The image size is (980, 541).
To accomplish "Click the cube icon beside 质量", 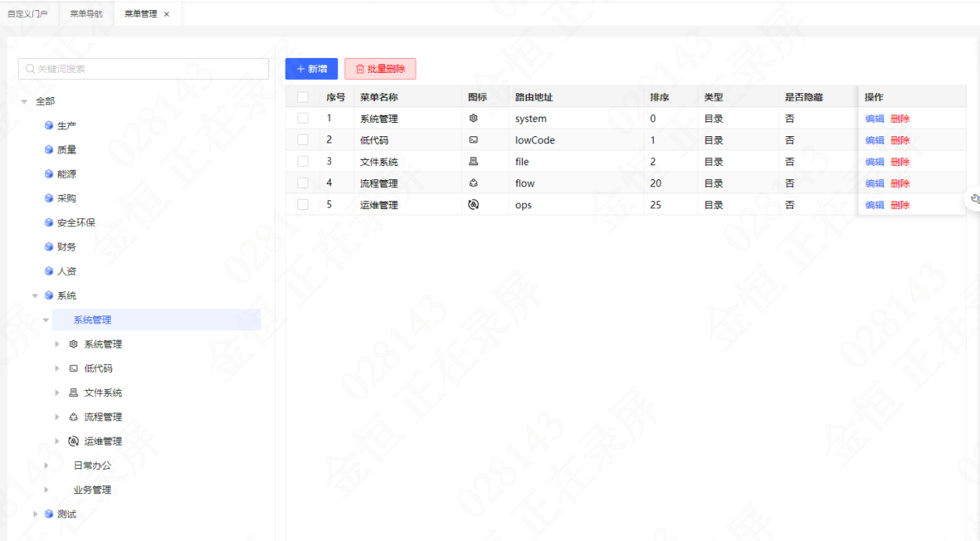I will 49,150.
